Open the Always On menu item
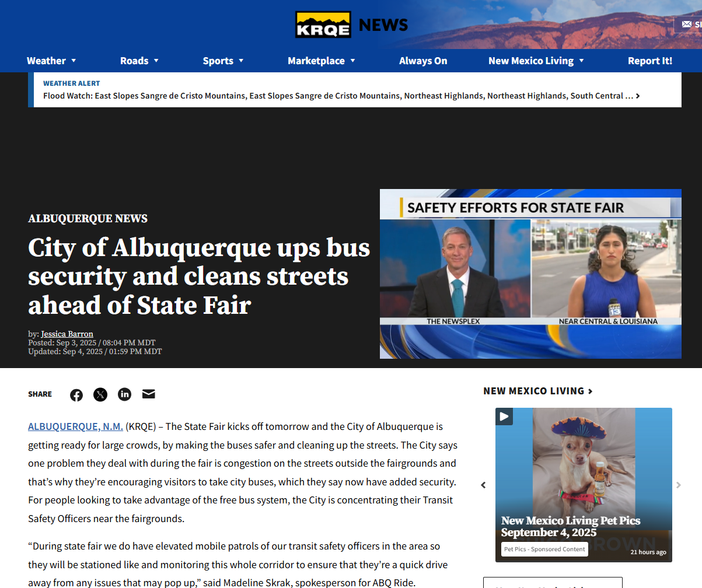This screenshot has width=702, height=588. [x=423, y=61]
